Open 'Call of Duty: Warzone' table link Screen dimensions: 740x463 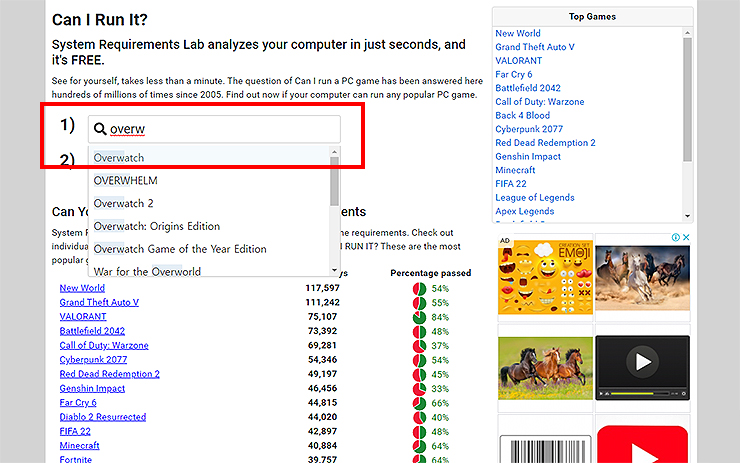pos(104,345)
